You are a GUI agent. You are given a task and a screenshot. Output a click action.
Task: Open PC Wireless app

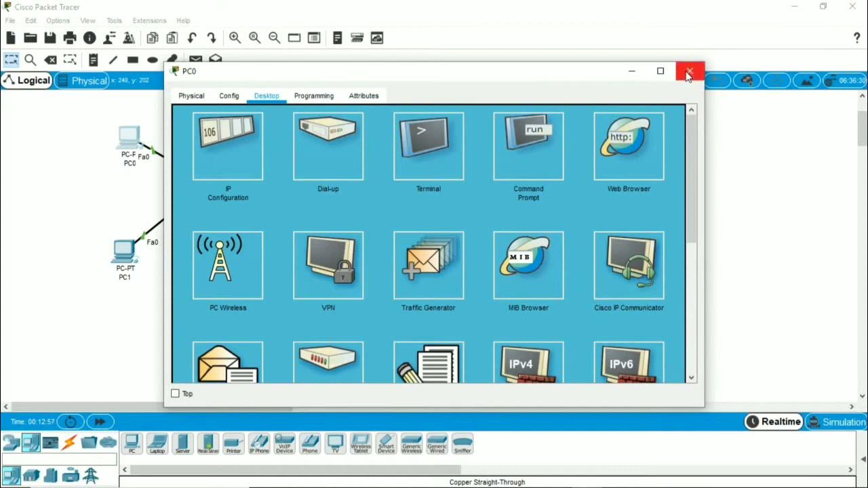(x=228, y=265)
